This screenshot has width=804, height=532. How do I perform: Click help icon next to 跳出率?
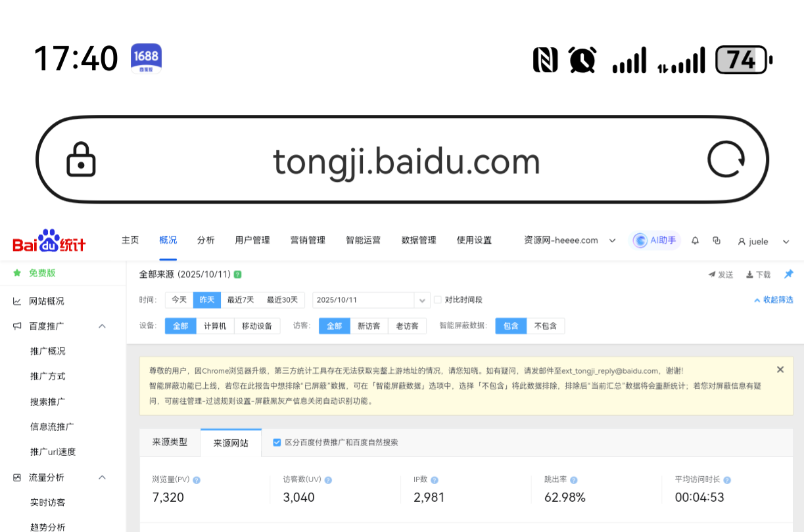click(573, 480)
